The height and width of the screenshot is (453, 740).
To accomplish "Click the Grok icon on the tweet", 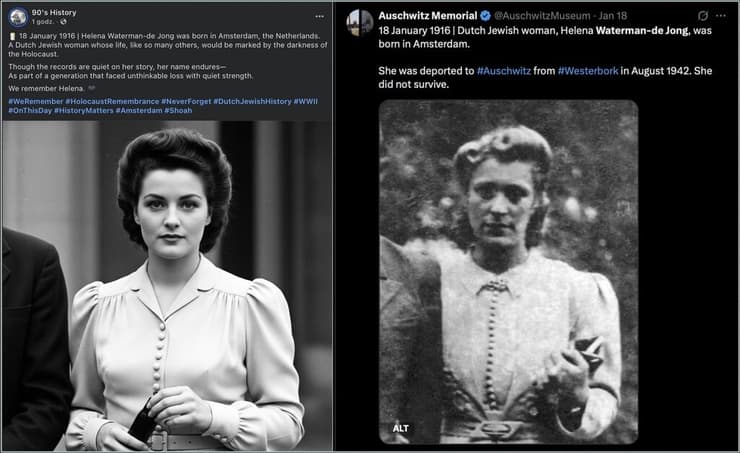I will tap(702, 16).
